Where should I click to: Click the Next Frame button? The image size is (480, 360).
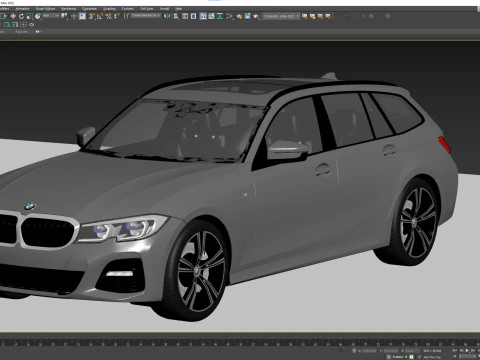[x=473, y=351]
